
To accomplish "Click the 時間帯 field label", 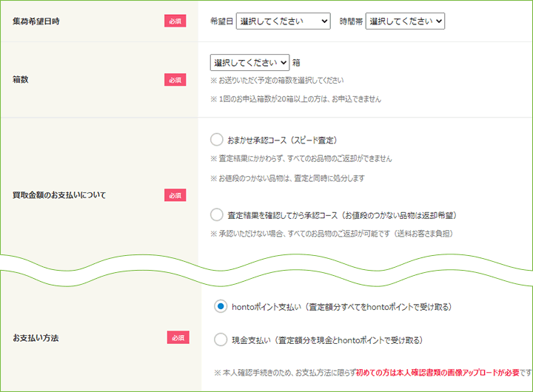I will tap(351, 21).
